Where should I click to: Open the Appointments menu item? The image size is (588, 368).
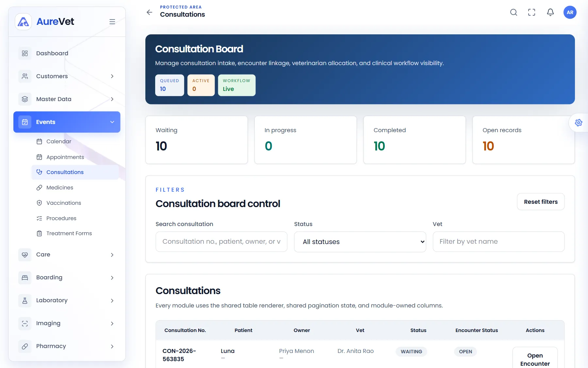pos(75,157)
